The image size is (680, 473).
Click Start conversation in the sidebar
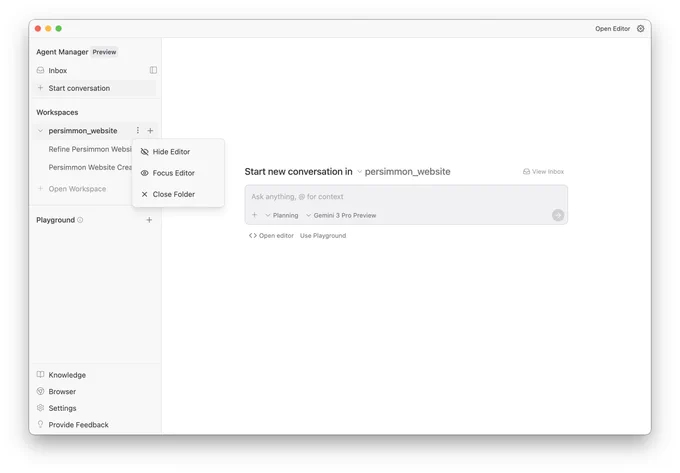(x=94, y=88)
